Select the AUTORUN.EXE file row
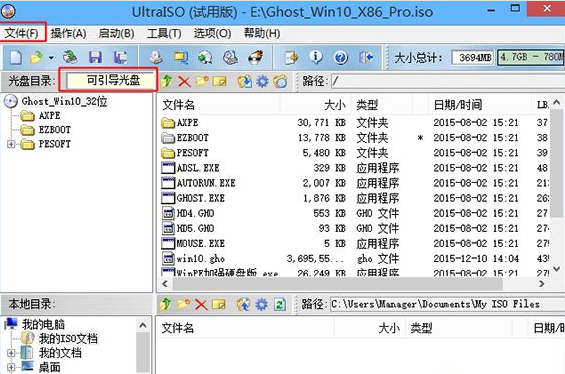 tap(355, 183)
